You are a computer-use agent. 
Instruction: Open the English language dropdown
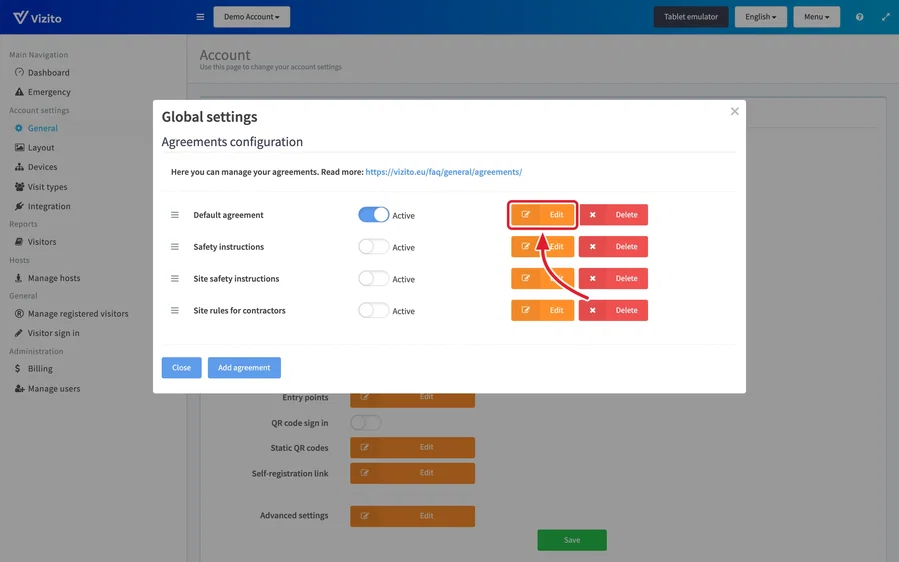(x=760, y=17)
